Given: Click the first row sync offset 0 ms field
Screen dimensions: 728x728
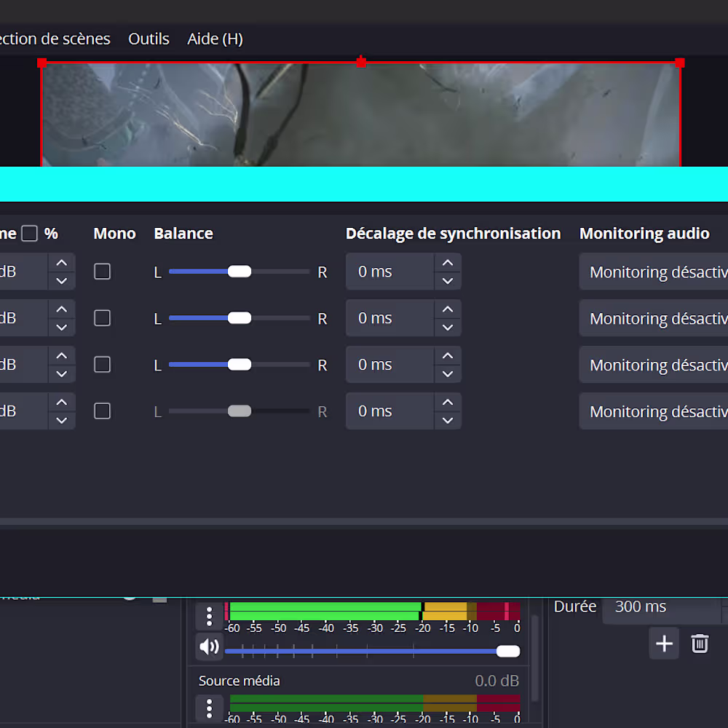Looking at the screenshot, I should pyautogui.click(x=389, y=272).
